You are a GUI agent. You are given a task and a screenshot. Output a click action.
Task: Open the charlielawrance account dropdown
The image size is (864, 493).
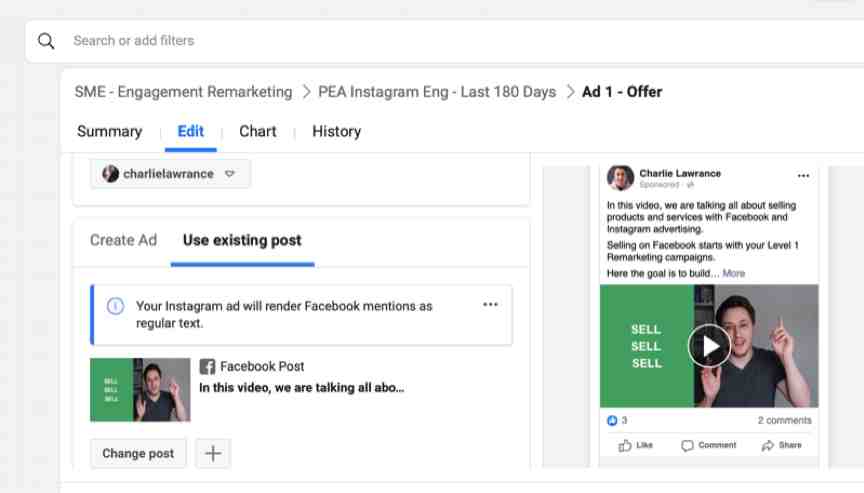[170, 174]
